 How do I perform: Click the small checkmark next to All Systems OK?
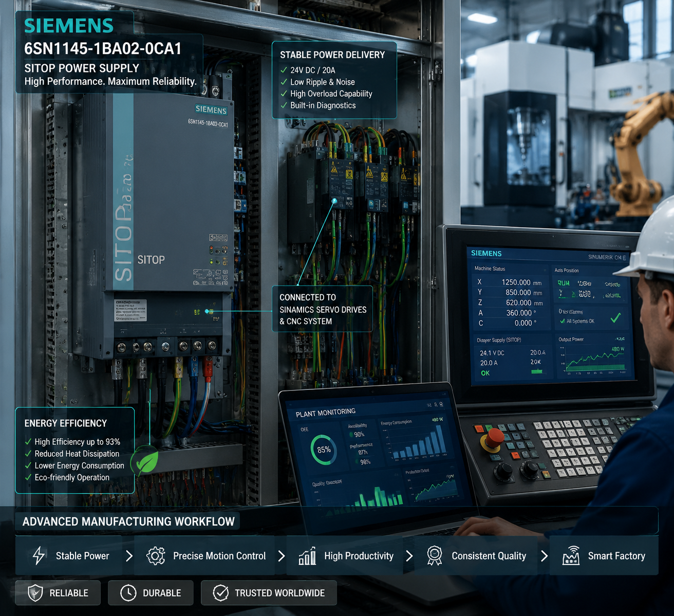tap(562, 321)
